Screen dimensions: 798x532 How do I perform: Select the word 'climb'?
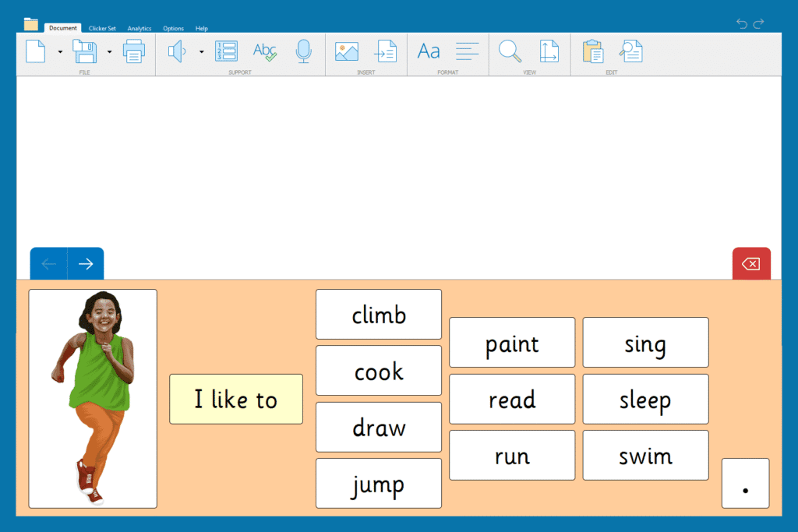pos(379,315)
